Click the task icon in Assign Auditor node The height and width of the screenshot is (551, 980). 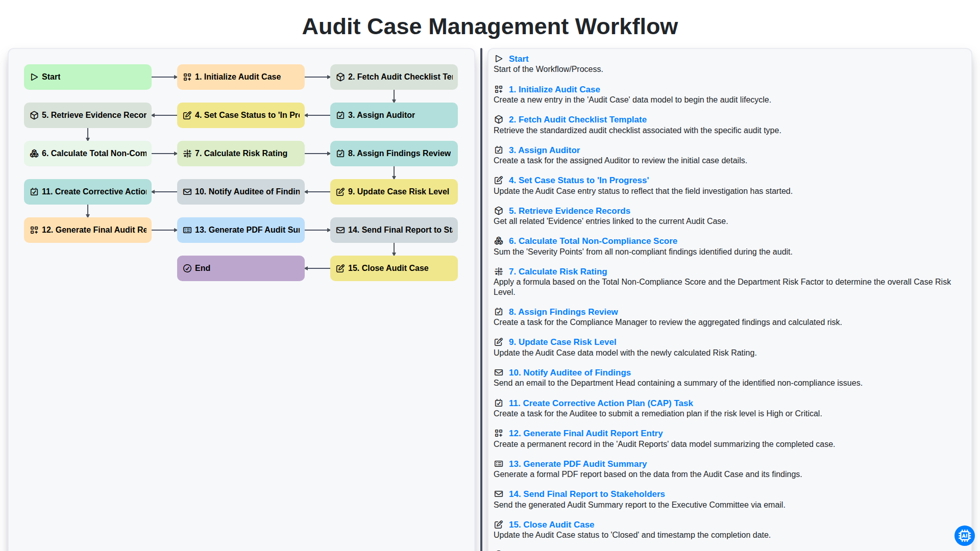(340, 115)
